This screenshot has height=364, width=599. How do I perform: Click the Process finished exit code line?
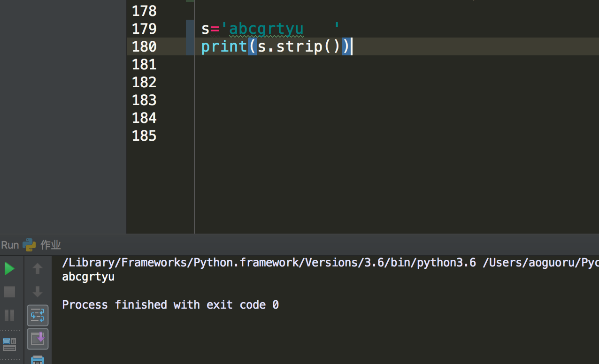tap(170, 305)
